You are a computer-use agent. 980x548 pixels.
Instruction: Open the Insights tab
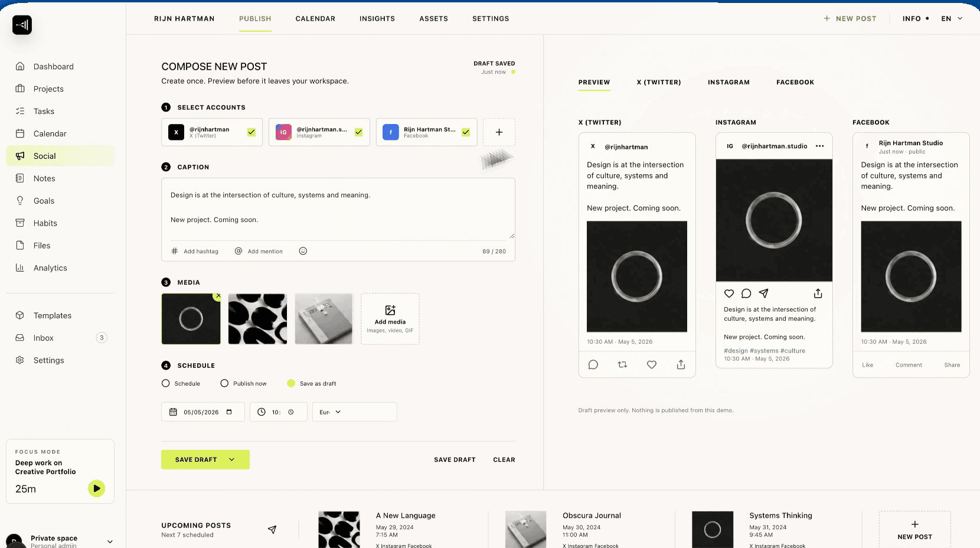point(377,19)
